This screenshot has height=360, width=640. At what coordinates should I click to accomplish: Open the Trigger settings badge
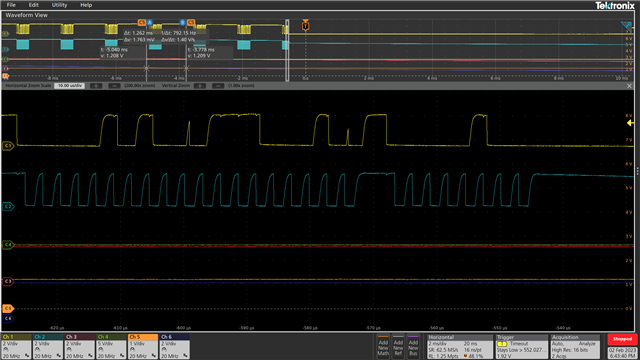tap(521, 347)
